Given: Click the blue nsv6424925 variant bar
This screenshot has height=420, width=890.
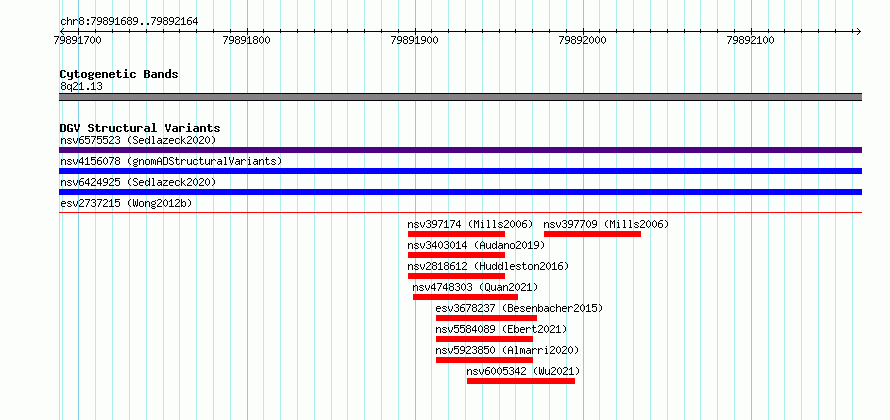Looking at the screenshot, I should [460, 192].
